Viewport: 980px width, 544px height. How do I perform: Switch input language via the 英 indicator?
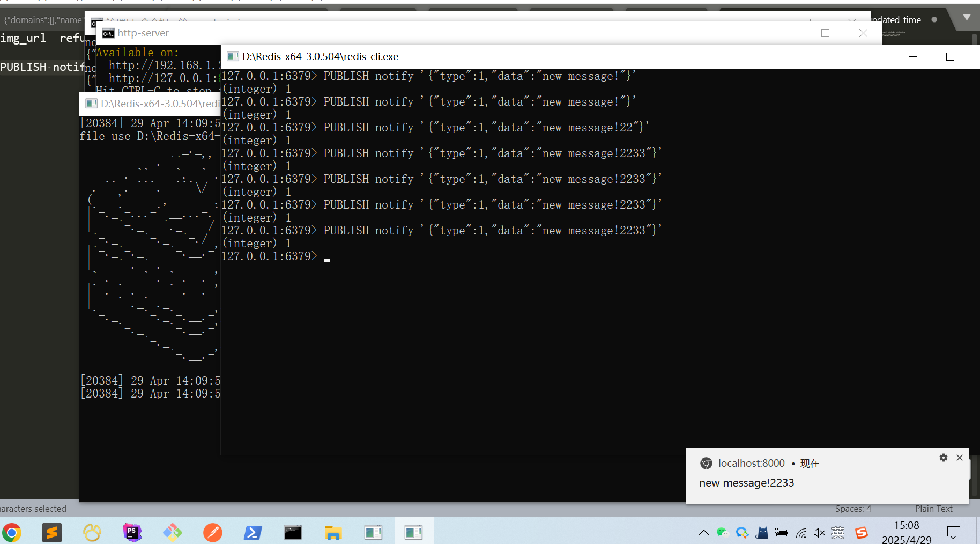[x=838, y=533]
